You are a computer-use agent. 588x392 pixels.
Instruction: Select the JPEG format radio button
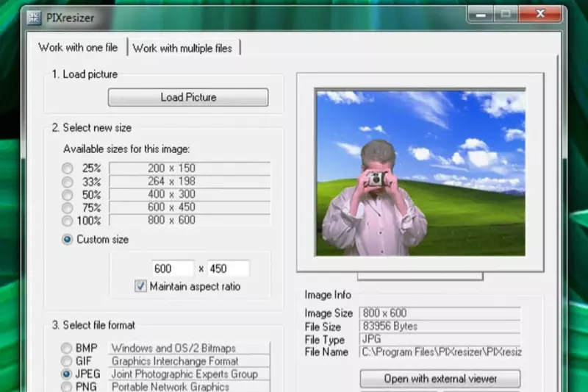pos(68,374)
